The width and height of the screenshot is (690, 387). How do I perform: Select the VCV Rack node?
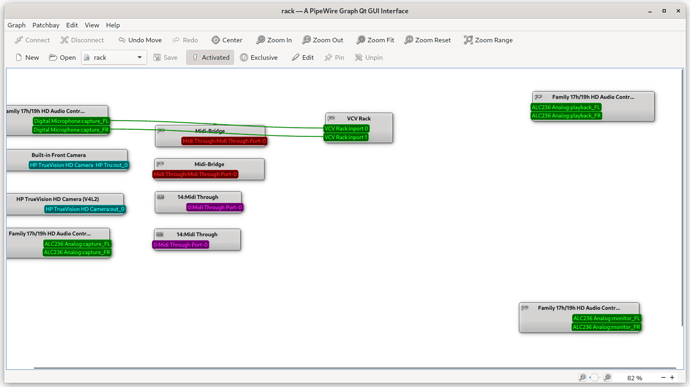pos(359,118)
